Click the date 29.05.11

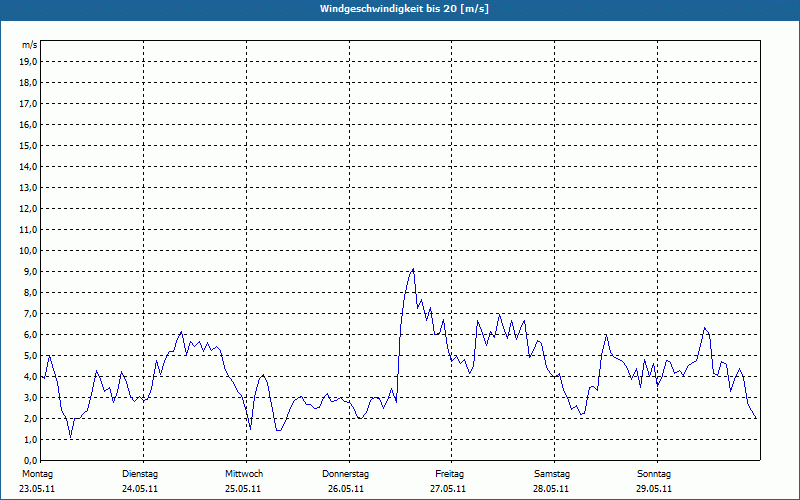tap(654, 489)
